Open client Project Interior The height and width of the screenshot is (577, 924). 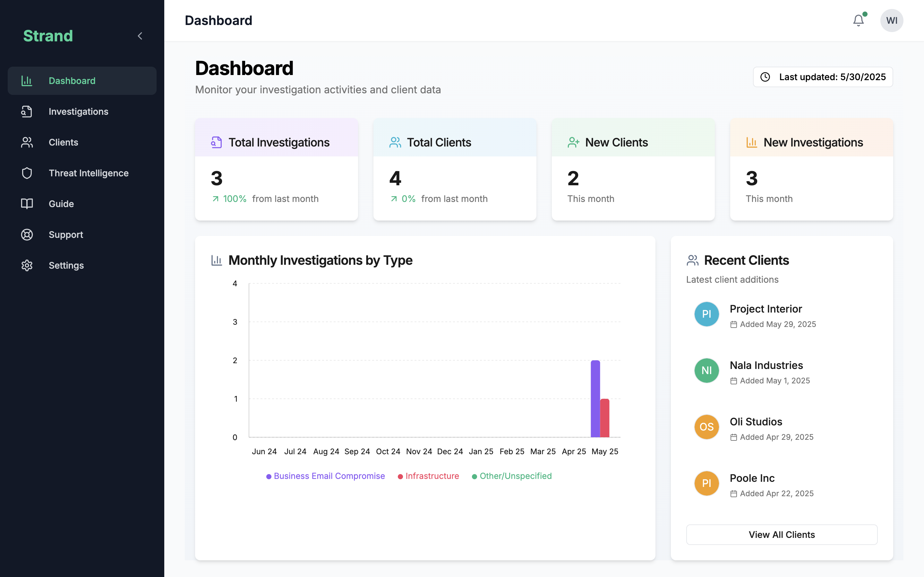[766, 309]
